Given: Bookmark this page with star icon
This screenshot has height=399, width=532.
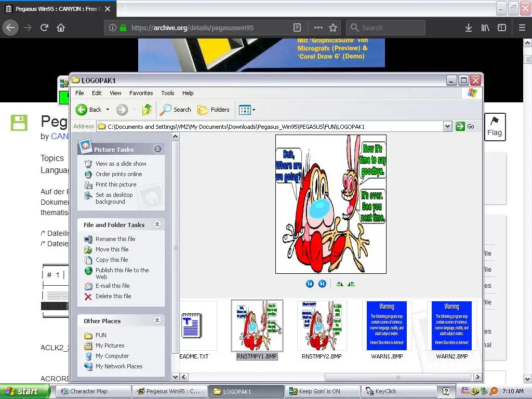Looking at the screenshot, I should (x=333, y=28).
